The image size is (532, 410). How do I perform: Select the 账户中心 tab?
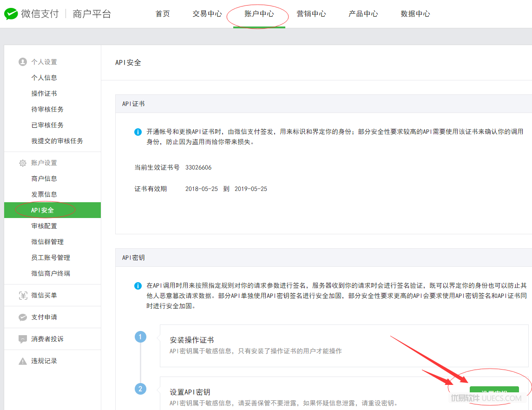[259, 13]
